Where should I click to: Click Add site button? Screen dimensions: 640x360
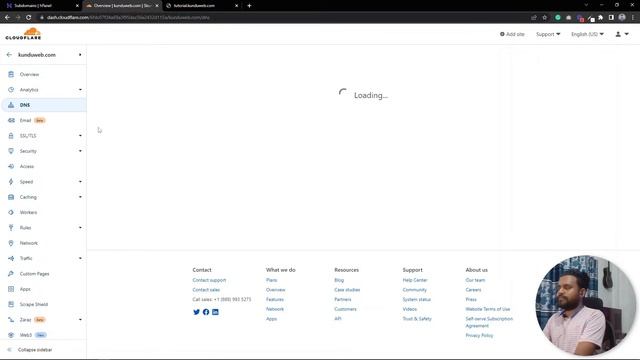coord(512,34)
